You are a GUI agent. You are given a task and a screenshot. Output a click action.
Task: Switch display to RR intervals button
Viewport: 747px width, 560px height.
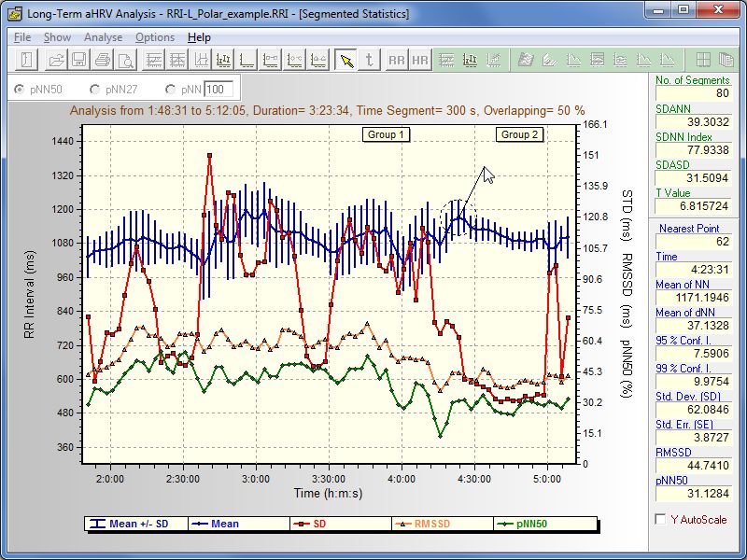tap(397, 61)
